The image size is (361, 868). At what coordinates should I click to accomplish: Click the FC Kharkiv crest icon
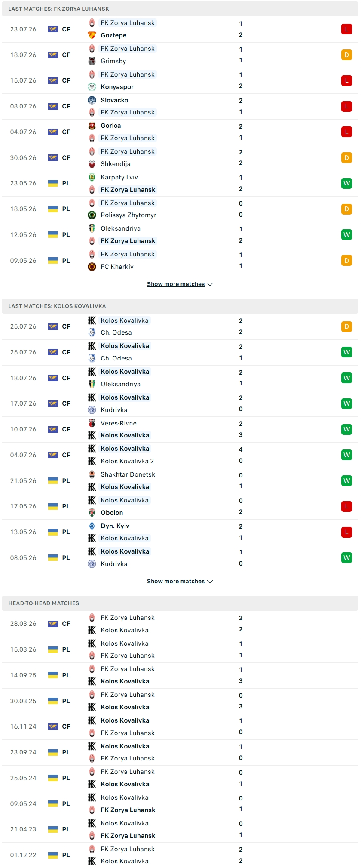92,267
